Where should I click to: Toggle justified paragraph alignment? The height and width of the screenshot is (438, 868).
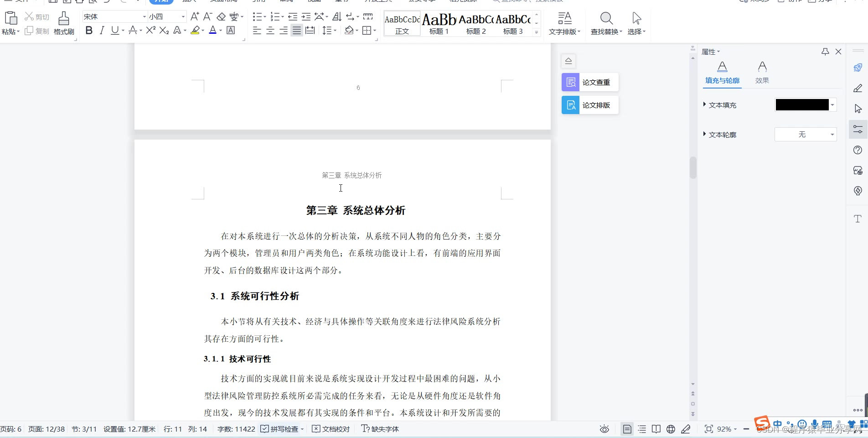(297, 31)
